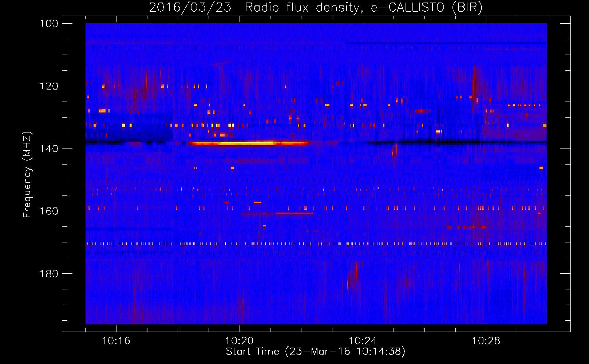Click the 100 frequency tick label
Image resolution: width=589 pixels, height=364 pixels.
49,24
